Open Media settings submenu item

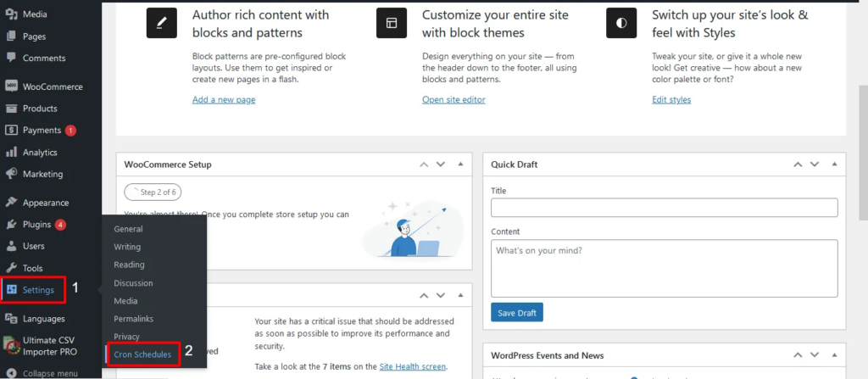coord(125,301)
